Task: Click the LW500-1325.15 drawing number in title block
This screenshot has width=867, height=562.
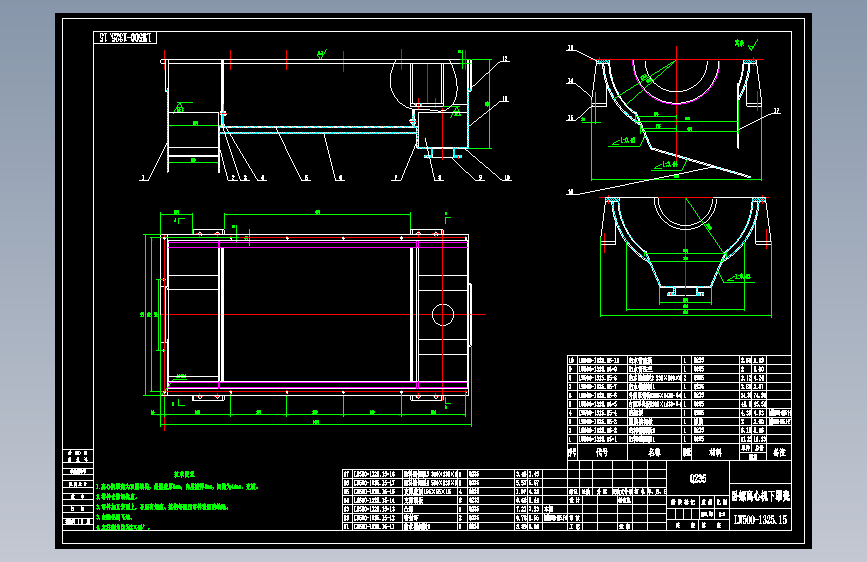Action: [x=760, y=520]
